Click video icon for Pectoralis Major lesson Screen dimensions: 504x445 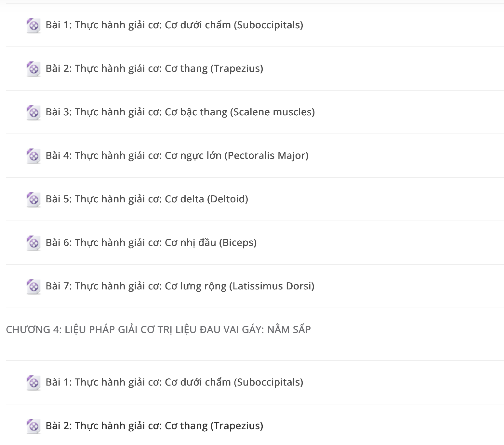(33, 156)
